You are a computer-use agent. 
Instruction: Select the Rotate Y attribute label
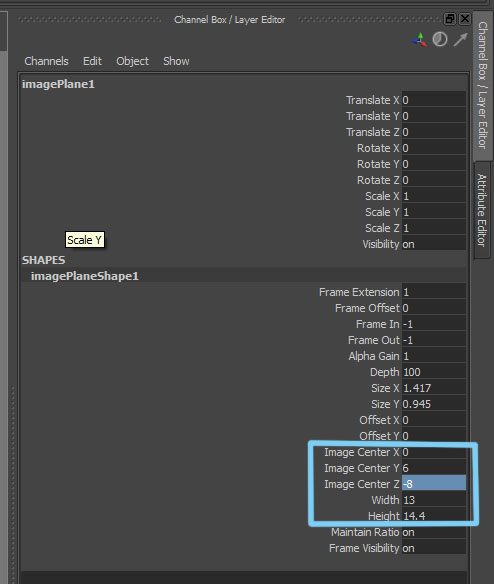point(378,164)
